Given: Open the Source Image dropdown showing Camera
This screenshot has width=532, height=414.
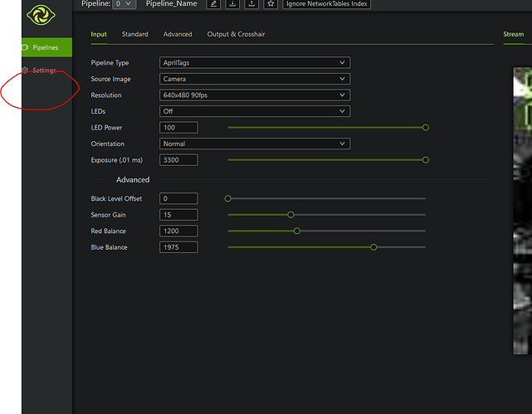Looking at the screenshot, I should (x=255, y=79).
